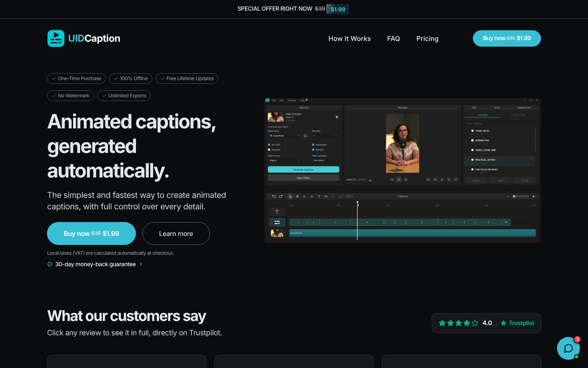Viewport: 588px width, 368px height.
Task: Switch to the ANIMATION tab
Action: (x=524, y=108)
